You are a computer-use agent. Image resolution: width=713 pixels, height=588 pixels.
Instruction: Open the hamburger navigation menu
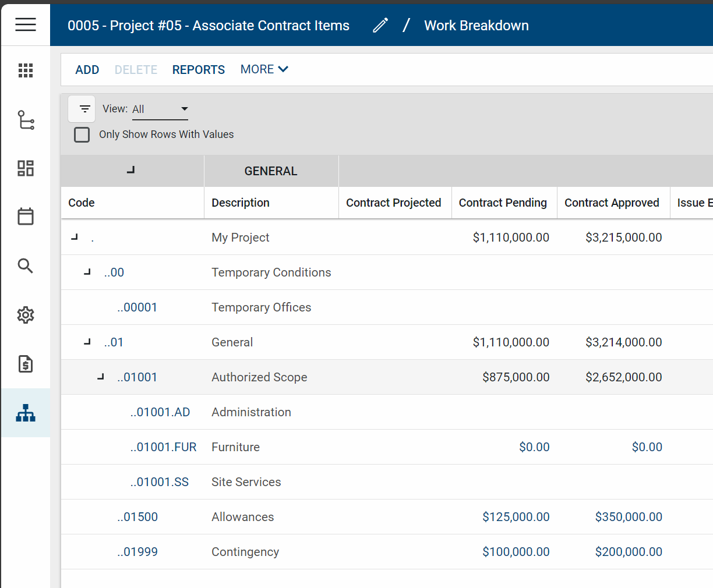26,24
